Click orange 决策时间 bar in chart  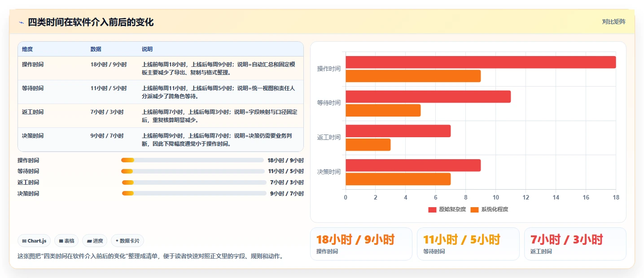coord(398,179)
